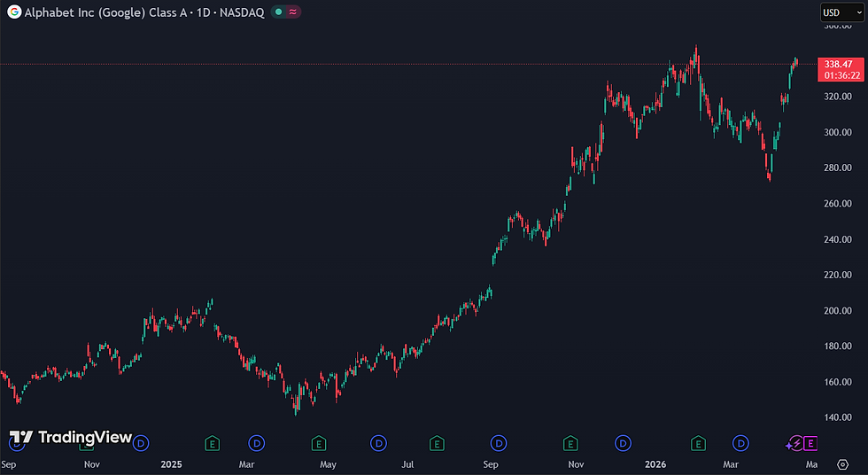Open the earnings marker just before May
Image resolution: width=868 pixels, height=475 pixels.
pos(318,443)
